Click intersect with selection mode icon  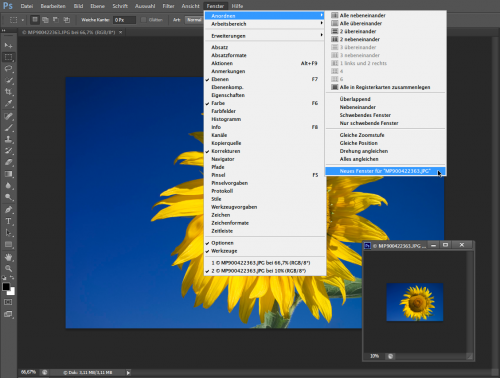pos(67,20)
